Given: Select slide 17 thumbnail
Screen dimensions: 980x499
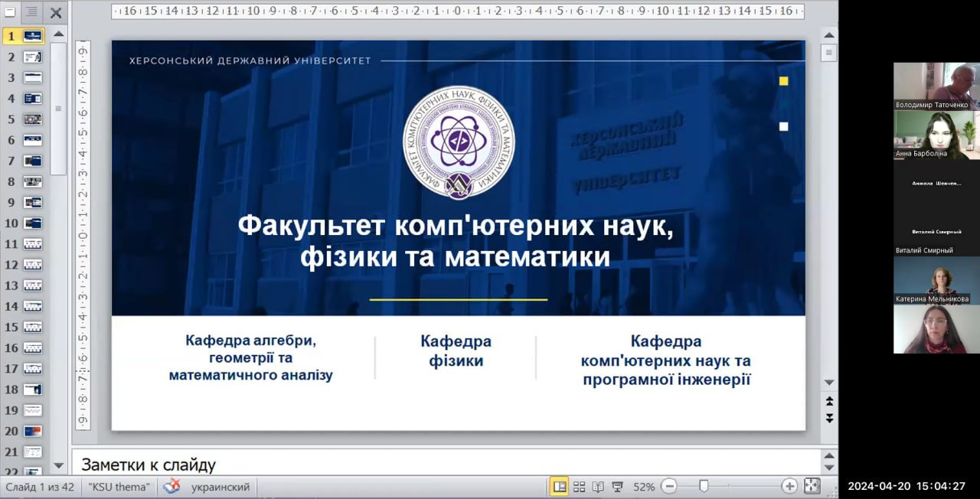Looking at the screenshot, I should [x=32, y=368].
